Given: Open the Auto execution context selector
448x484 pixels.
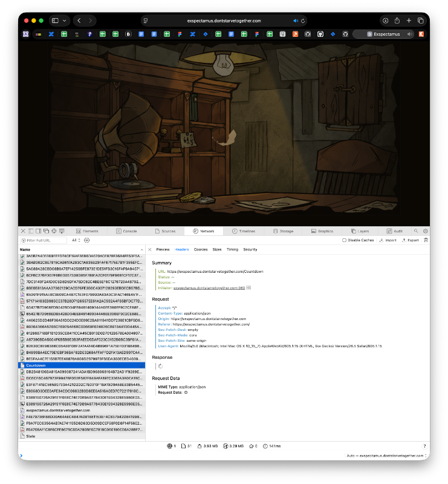Looking at the screenshot, I should coord(386,456).
